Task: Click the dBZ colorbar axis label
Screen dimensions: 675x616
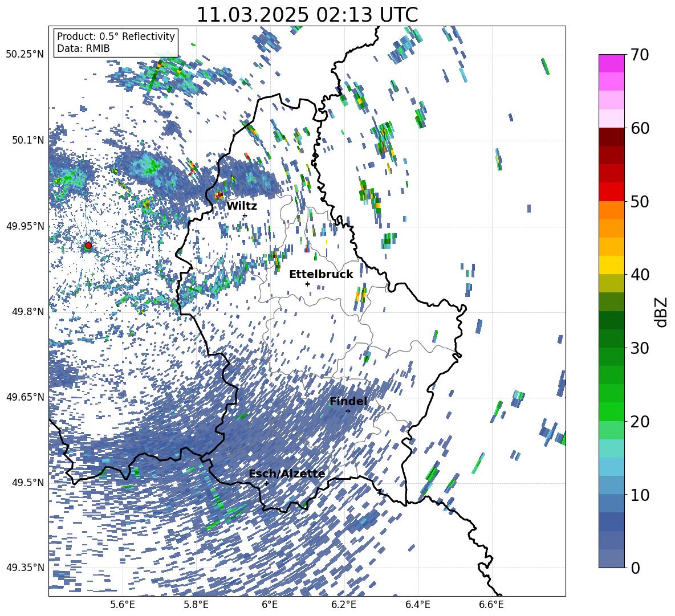Action: click(662, 311)
